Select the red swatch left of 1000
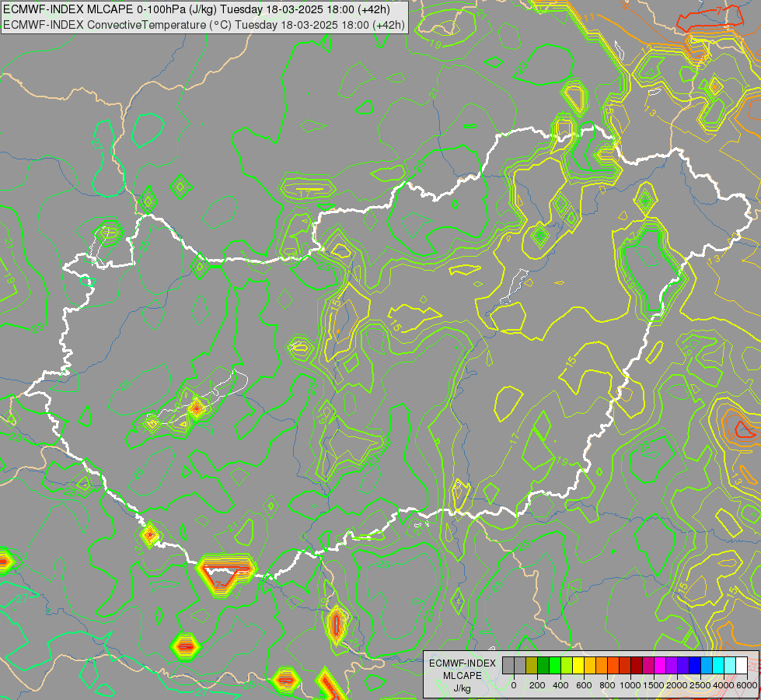 (625, 666)
